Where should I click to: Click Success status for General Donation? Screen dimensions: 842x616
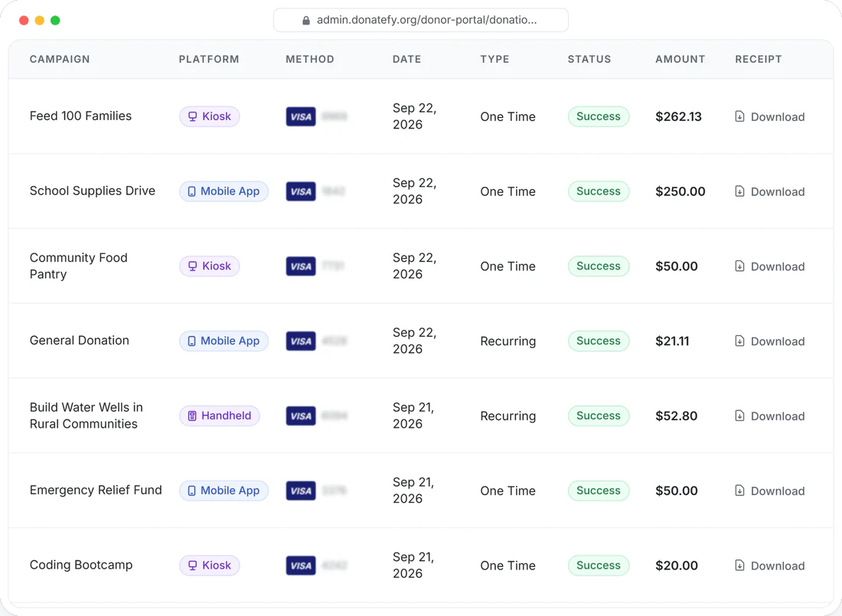coord(599,341)
